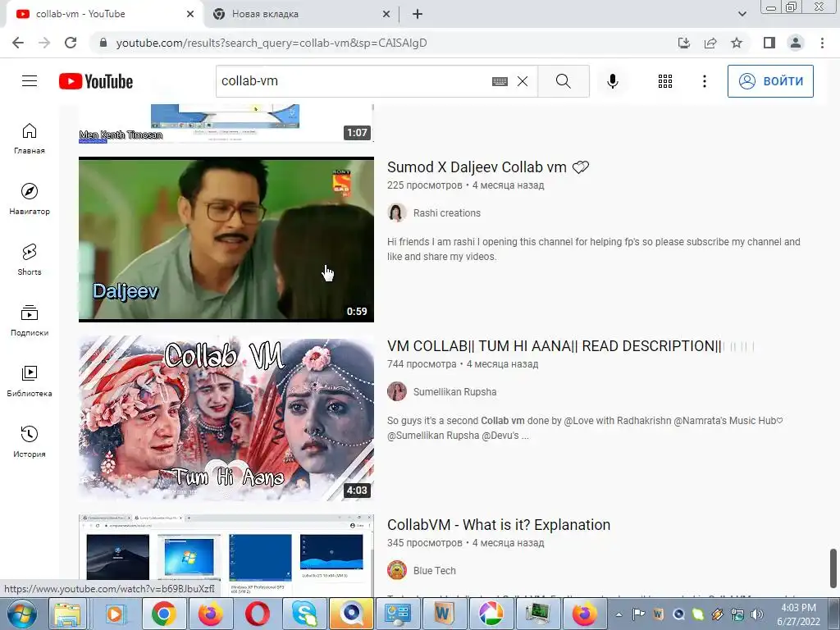Open Windows Explorer from taskbar
840x630 pixels.
[67, 614]
